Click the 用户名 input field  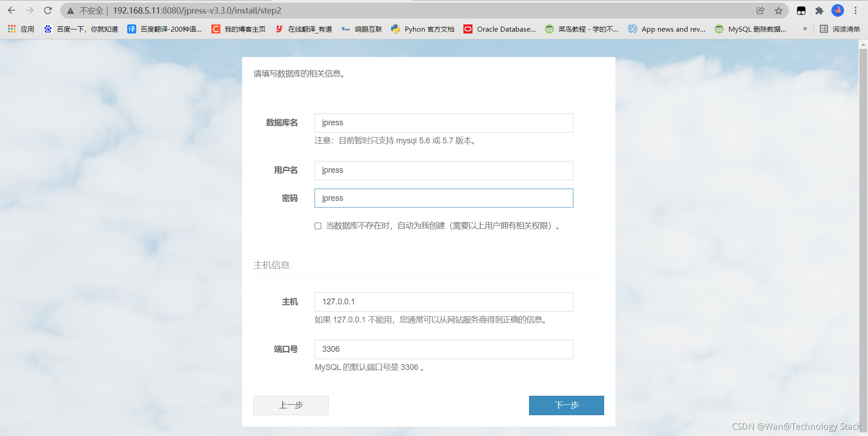click(444, 171)
